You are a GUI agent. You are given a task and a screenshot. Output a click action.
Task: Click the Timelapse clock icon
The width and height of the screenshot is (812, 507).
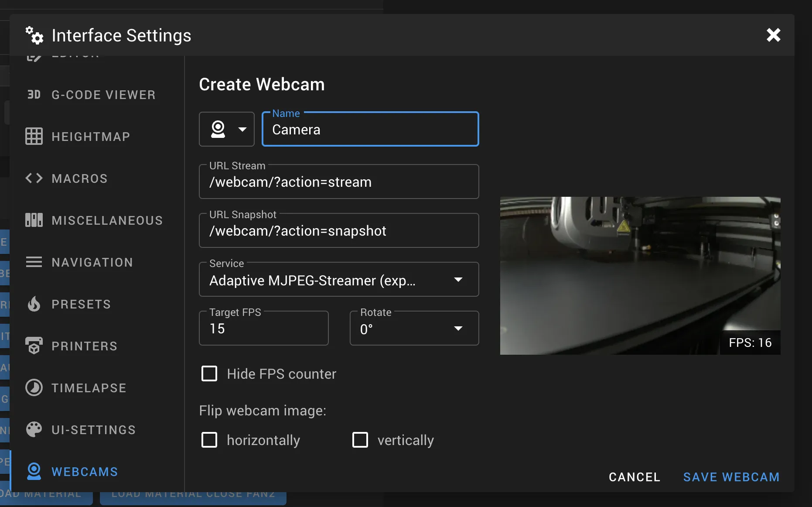click(x=34, y=388)
